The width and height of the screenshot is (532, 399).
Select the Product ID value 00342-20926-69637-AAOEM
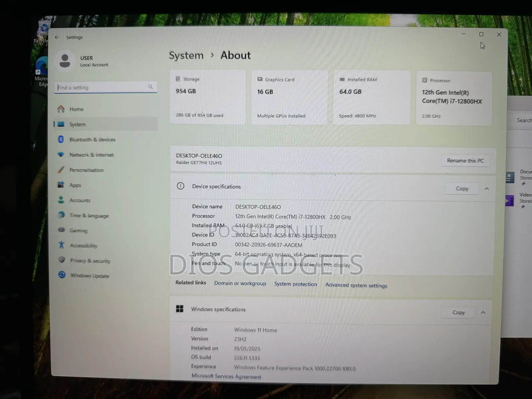tap(269, 245)
